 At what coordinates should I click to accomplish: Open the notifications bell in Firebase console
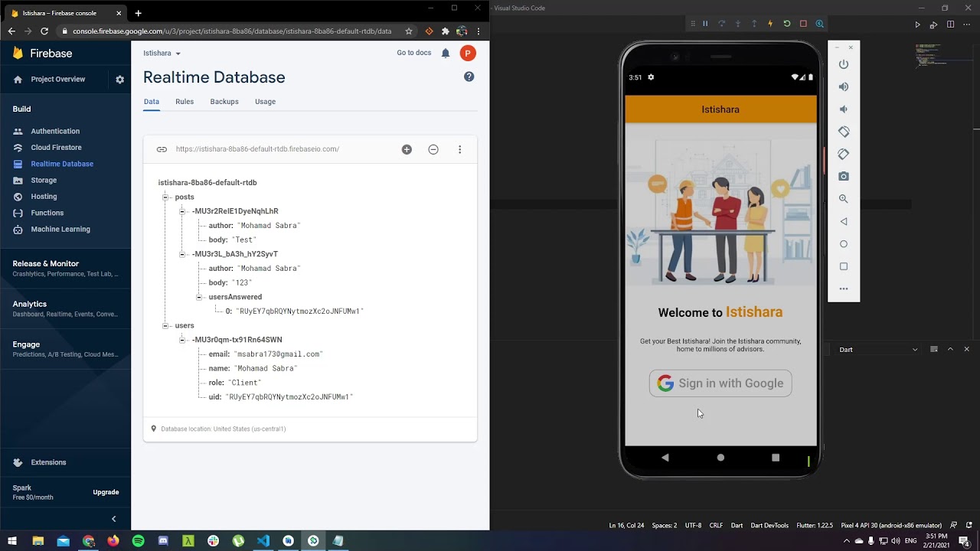pyautogui.click(x=446, y=53)
